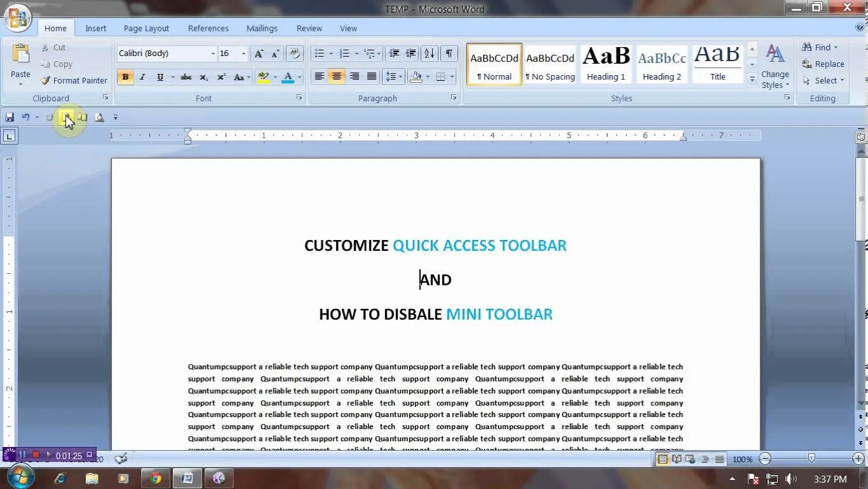The height and width of the screenshot is (489, 868).
Task: Apply the Title style
Action: (x=718, y=64)
